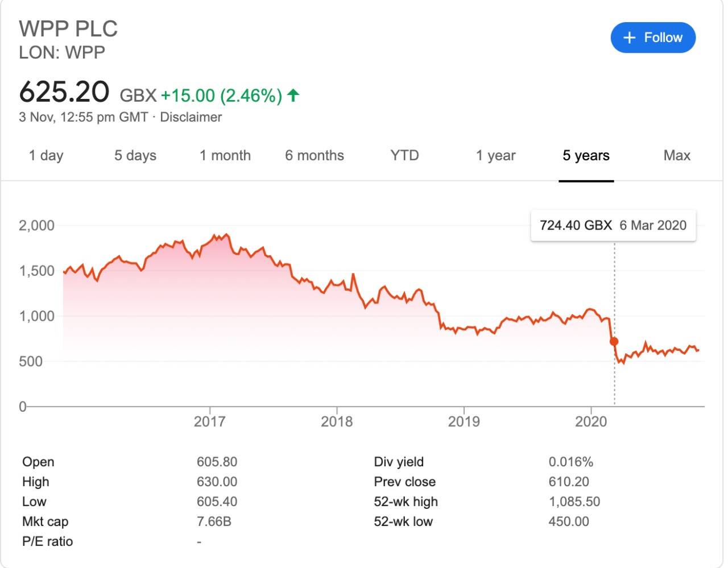728x568 pixels.
Task: Click the WPP PLC company title
Action: tap(68, 28)
